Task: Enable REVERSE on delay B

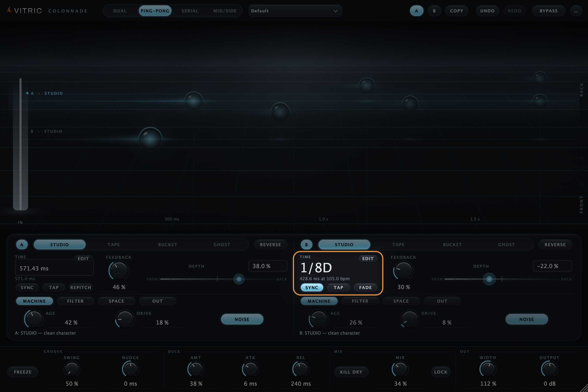Action: click(555, 245)
